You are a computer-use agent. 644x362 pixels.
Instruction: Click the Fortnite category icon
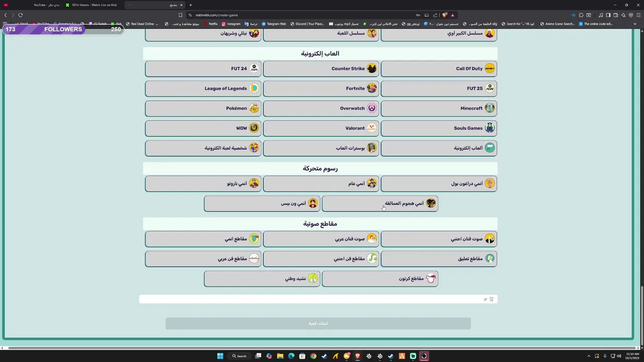pos(372,88)
